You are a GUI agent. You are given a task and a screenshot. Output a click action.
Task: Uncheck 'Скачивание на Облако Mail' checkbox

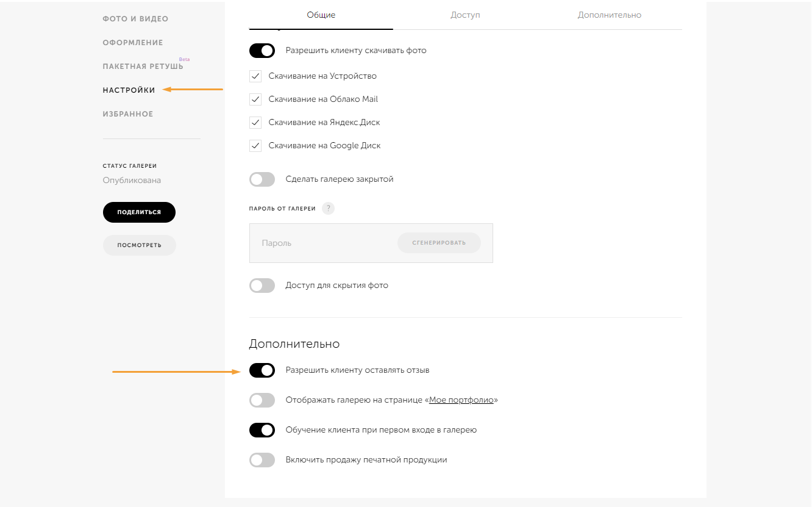click(x=255, y=99)
